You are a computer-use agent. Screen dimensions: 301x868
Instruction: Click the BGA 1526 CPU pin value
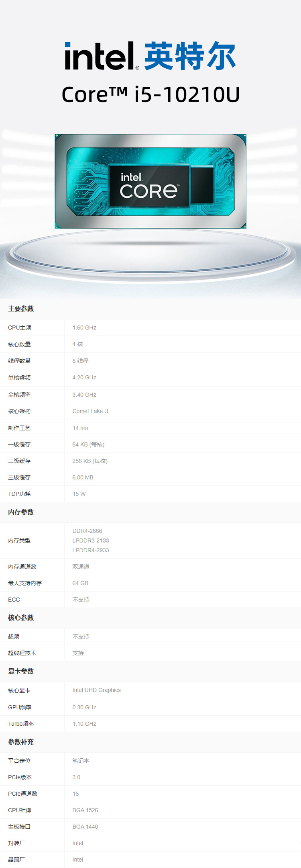coord(85,810)
